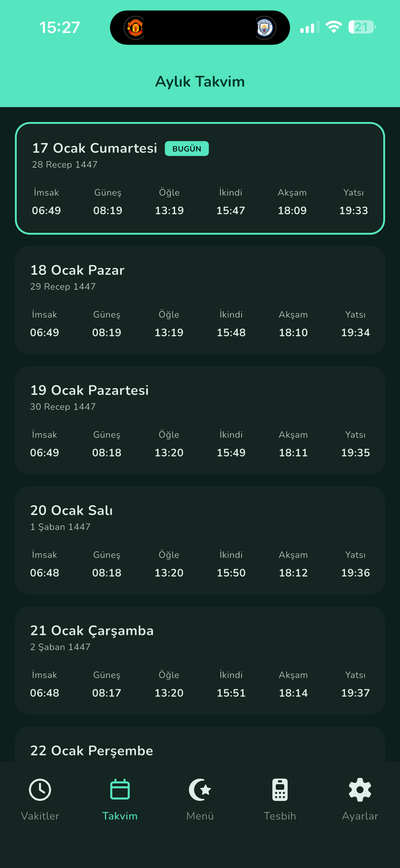
Task: Tap the battery level indicator
Action: 362,27
